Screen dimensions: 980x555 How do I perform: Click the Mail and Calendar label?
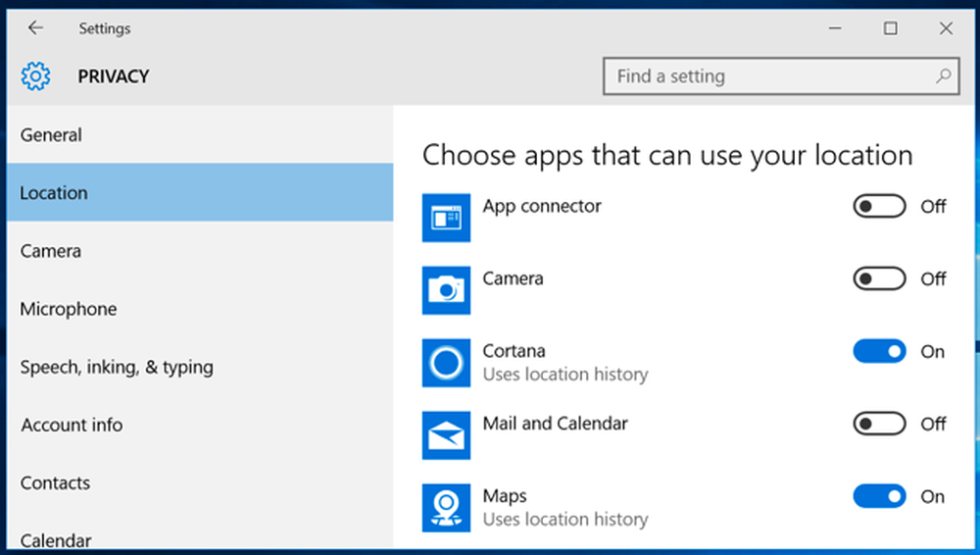click(x=555, y=424)
